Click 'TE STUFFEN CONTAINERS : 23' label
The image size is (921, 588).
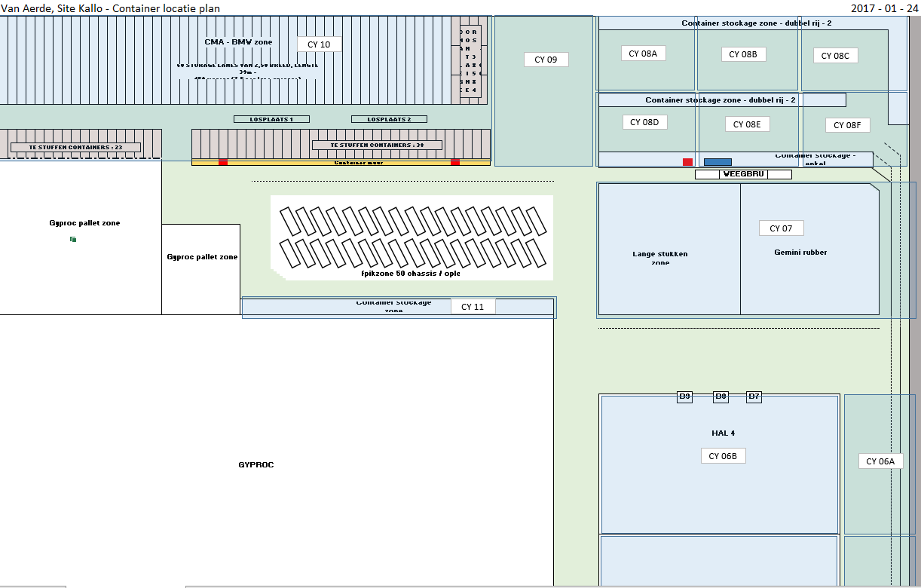tap(75, 147)
